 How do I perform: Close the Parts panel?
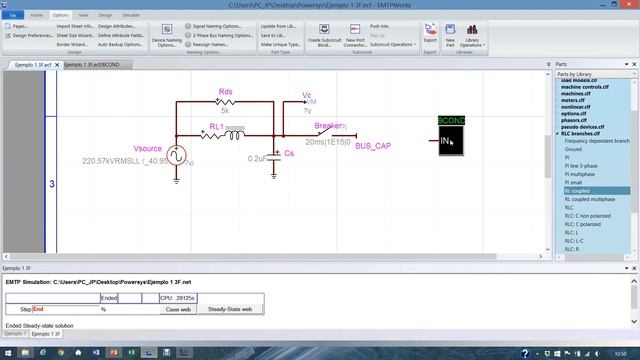click(634, 64)
